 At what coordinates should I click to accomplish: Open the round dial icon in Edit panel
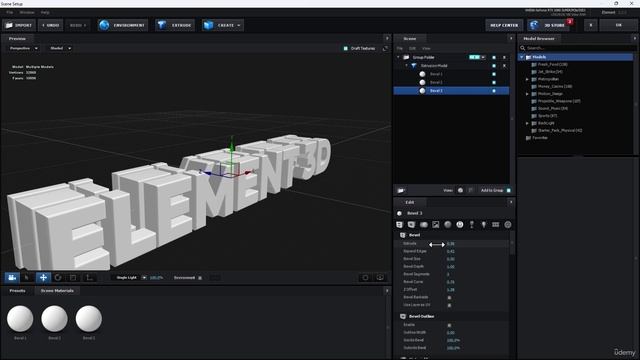click(x=460, y=224)
